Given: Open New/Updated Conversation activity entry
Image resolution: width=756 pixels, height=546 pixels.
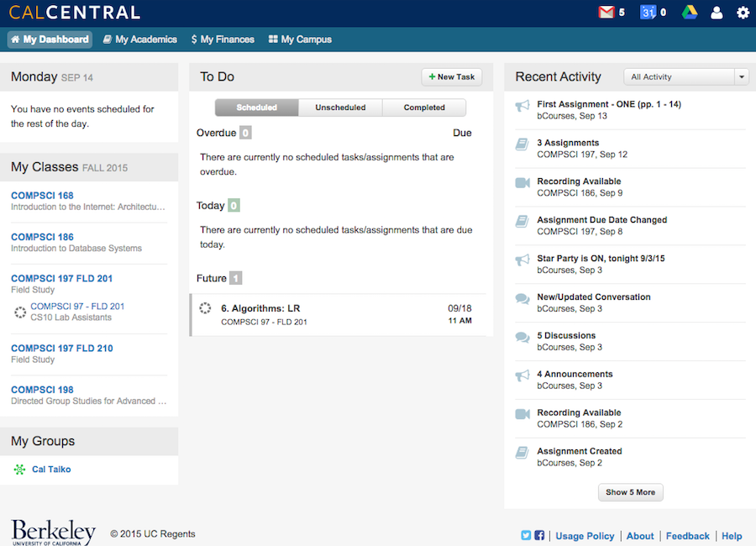Looking at the screenshot, I should (631, 303).
